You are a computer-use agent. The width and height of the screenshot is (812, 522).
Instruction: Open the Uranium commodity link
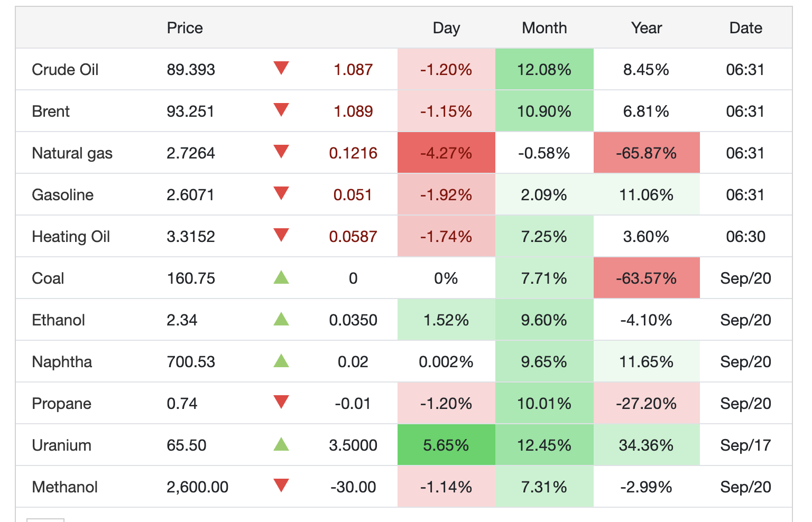tap(61, 445)
